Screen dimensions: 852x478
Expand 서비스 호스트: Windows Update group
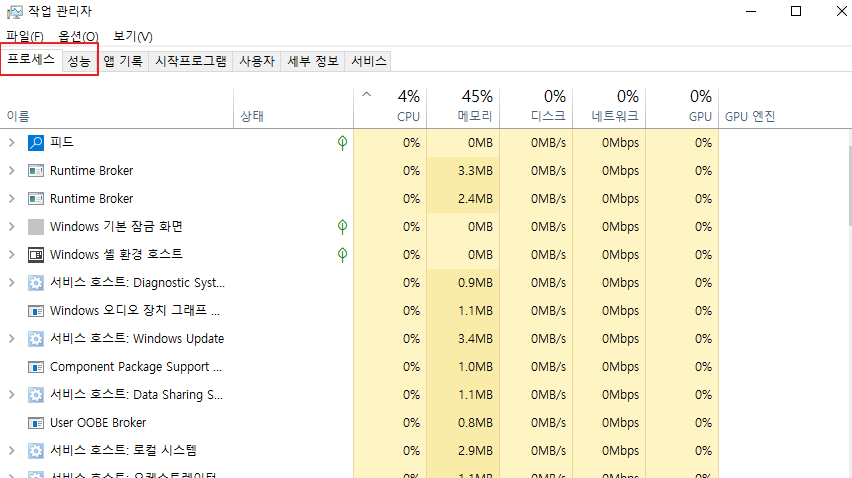point(11,339)
